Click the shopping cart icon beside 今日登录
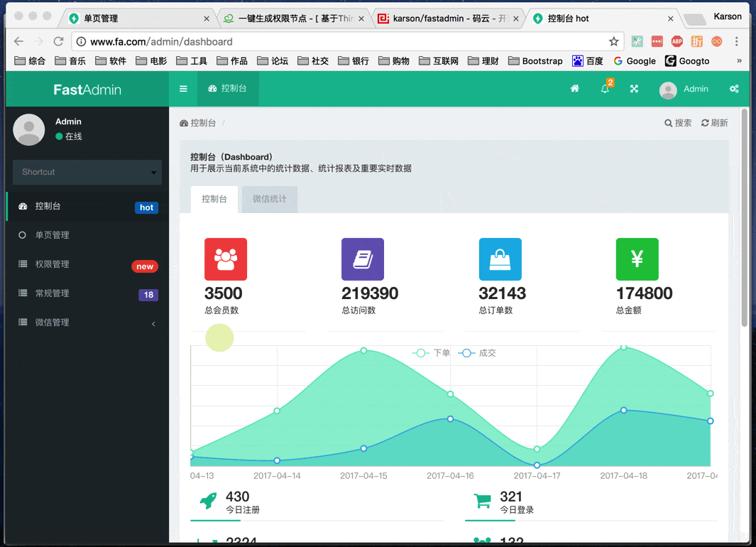This screenshot has height=547, width=756. (482, 501)
